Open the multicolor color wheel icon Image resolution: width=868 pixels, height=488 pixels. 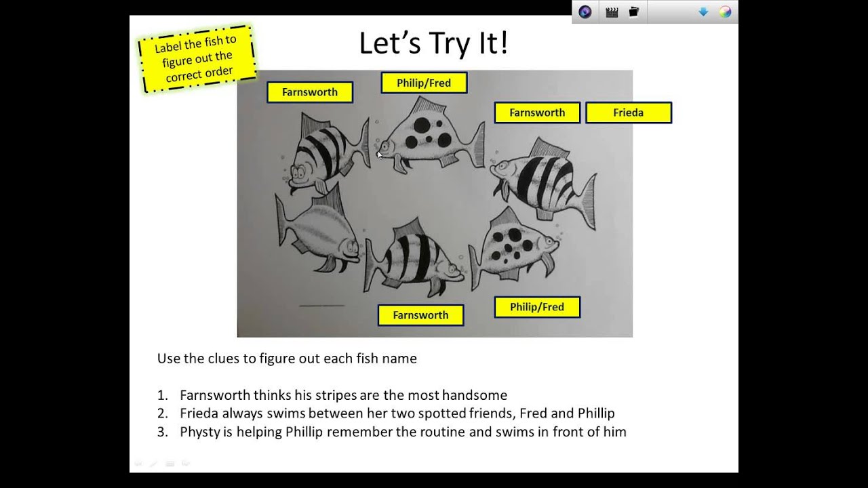pos(725,12)
